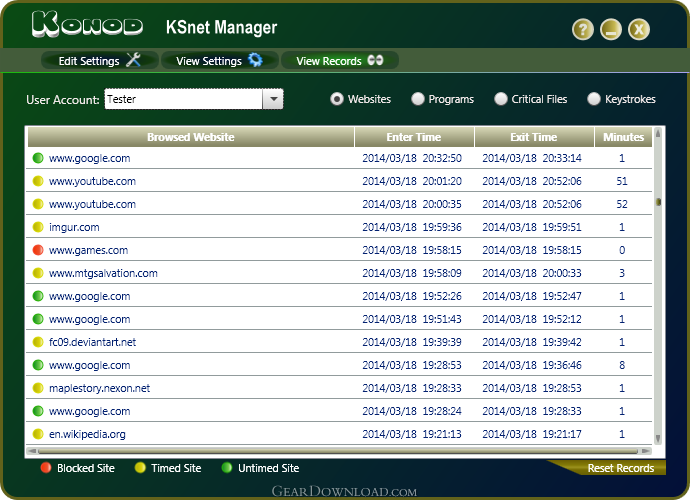Click the Blocked Site red legend dot
The height and width of the screenshot is (500, 690).
[x=46, y=467]
